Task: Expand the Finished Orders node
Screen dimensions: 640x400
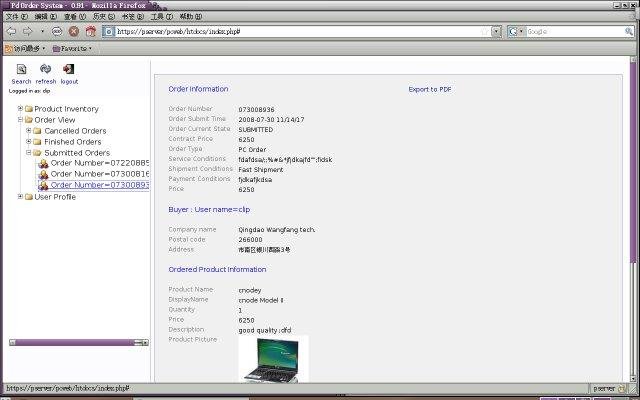Action: [29, 142]
